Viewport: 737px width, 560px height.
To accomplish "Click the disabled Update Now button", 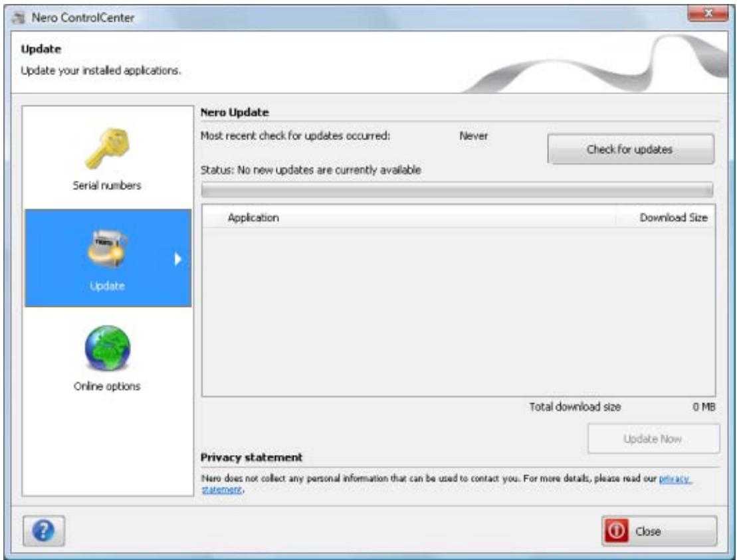I will pos(653,439).
